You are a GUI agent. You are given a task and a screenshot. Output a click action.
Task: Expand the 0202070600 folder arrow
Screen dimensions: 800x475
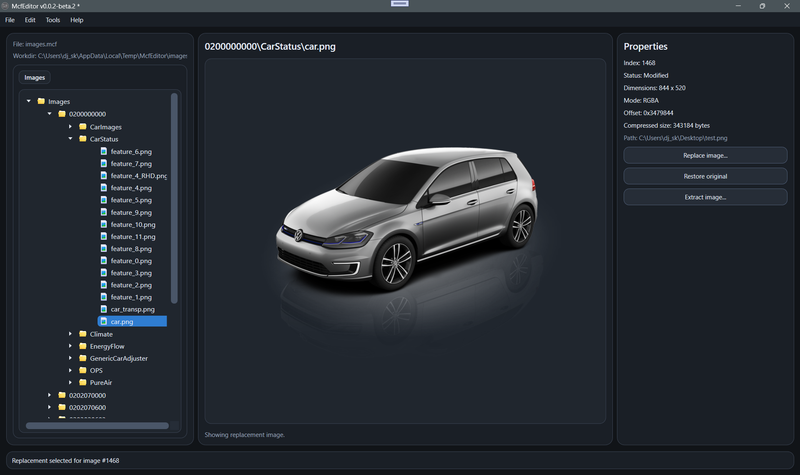pyautogui.click(x=49, y=407)
